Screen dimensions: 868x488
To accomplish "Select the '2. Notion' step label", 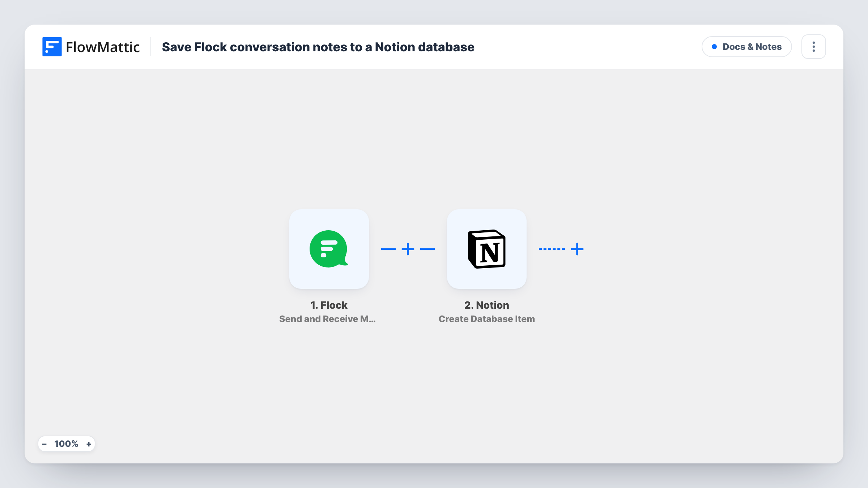I will click(486, 305).
